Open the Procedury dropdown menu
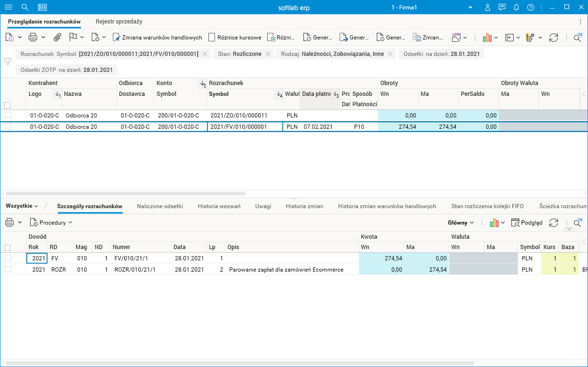The width and height of the screenshot is (588, 367). (51, 223)
